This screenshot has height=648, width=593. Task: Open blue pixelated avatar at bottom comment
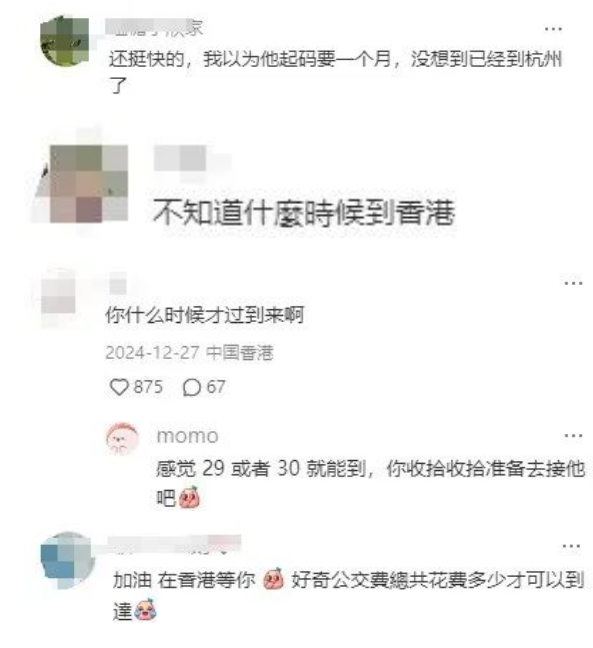click(67, 560)
